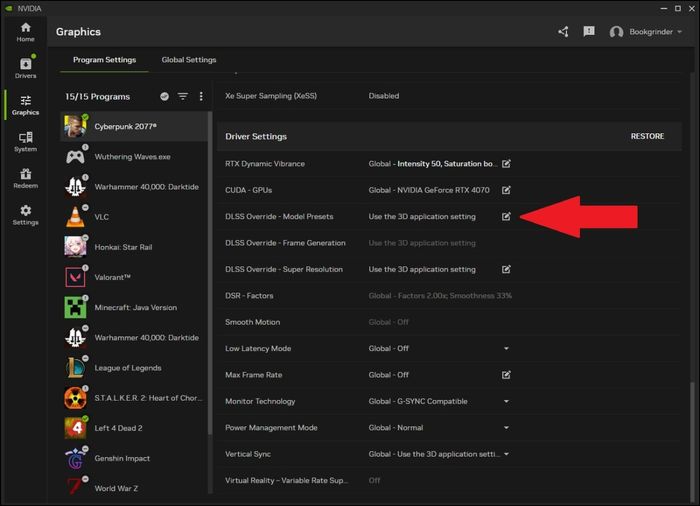Select Cyberpunk 2077 program
The width and height of the screenshot is (700, 506).
point(133,127)
